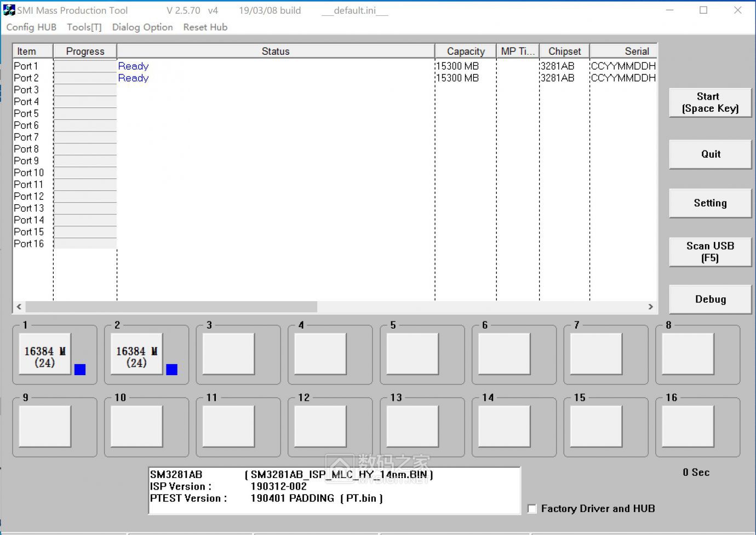Click the list scroll right arrow

(651, 307)
